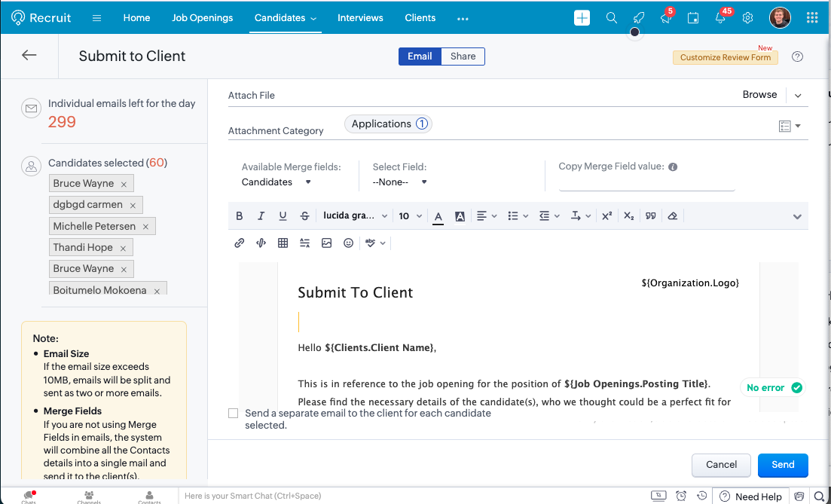831x504 pixels.
Task: Open the font text color picker
Action: [x=438, y=216]
